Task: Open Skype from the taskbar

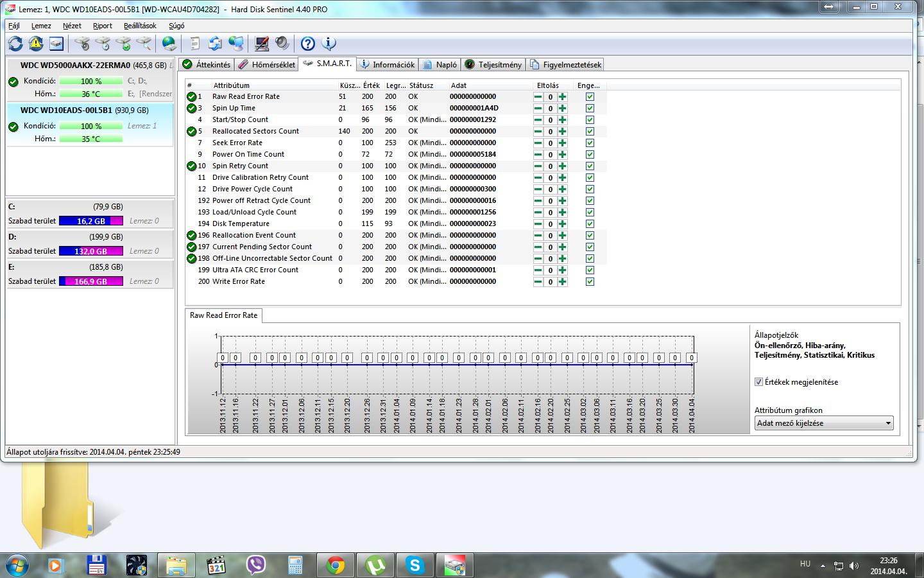Action: 415,565
